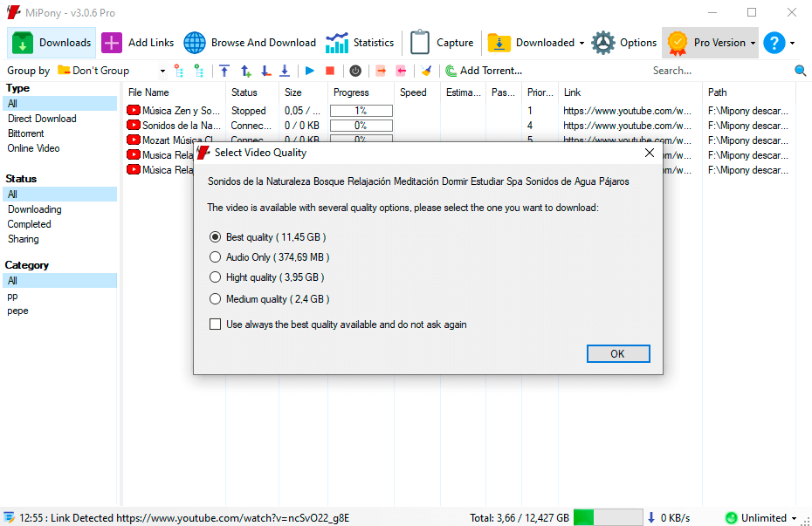The width and height of the screenshot is (812, 526).
Task: Sort by Status column header
Action: point(252,92)
